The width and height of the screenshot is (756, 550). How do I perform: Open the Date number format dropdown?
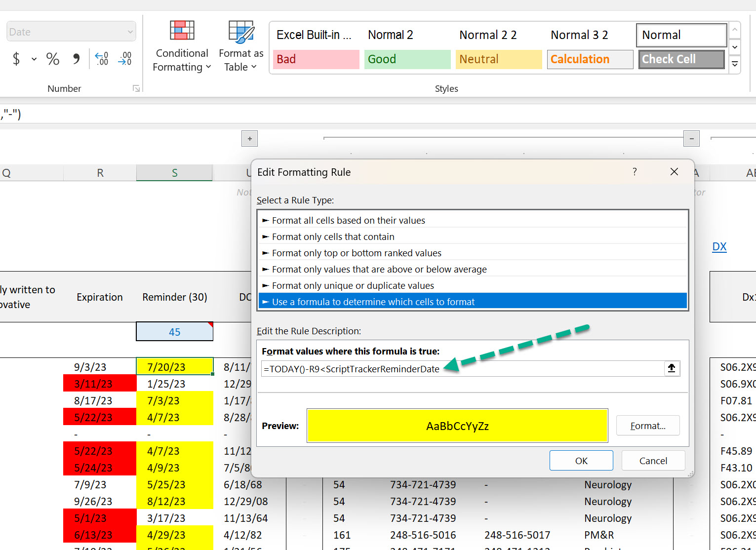point(130,31)
